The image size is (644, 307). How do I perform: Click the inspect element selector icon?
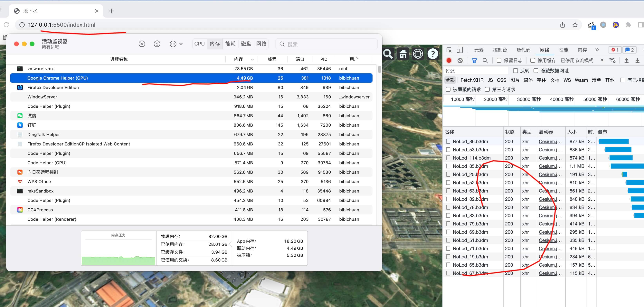pos(449,50)
